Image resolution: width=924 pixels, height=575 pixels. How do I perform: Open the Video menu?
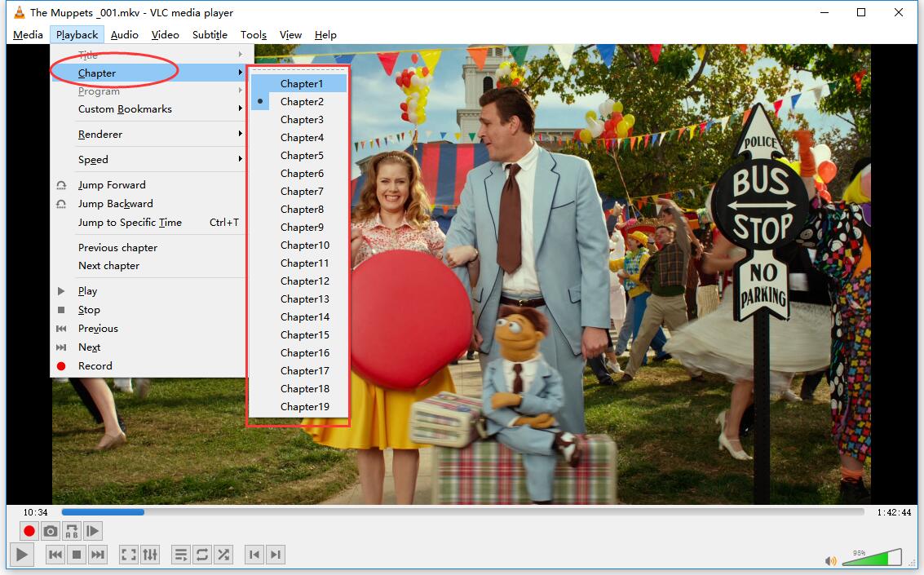pos(165,35)
